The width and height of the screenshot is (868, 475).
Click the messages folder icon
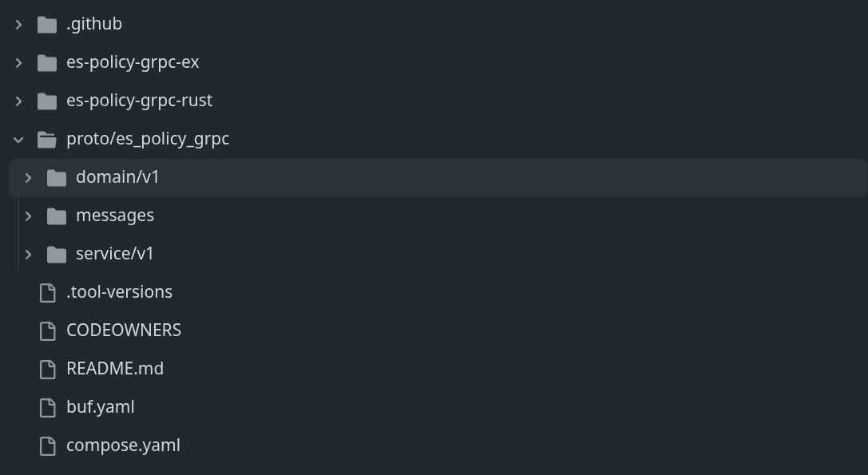point(57,216)
